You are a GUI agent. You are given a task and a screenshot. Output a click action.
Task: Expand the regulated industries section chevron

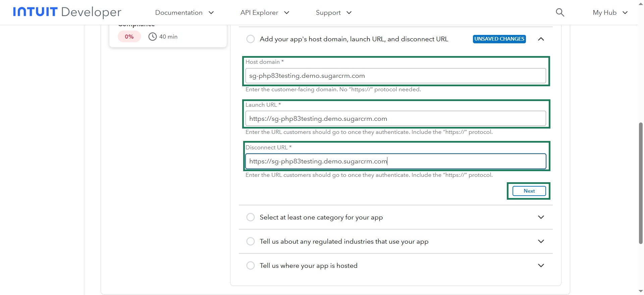coord(541,241)
